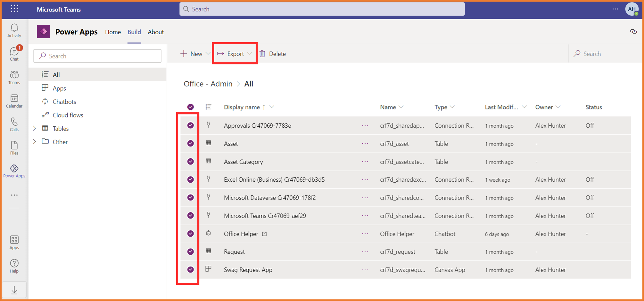Open the Type column filter dropdown

coord(452,107)
